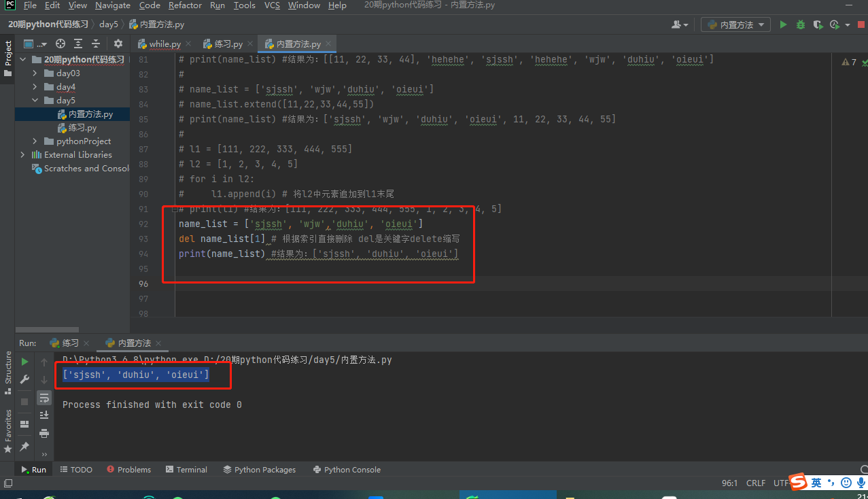Open the Python Console tool window
Image resolution: width=868 pixels, height=499 pixels.
coord(347,470)
